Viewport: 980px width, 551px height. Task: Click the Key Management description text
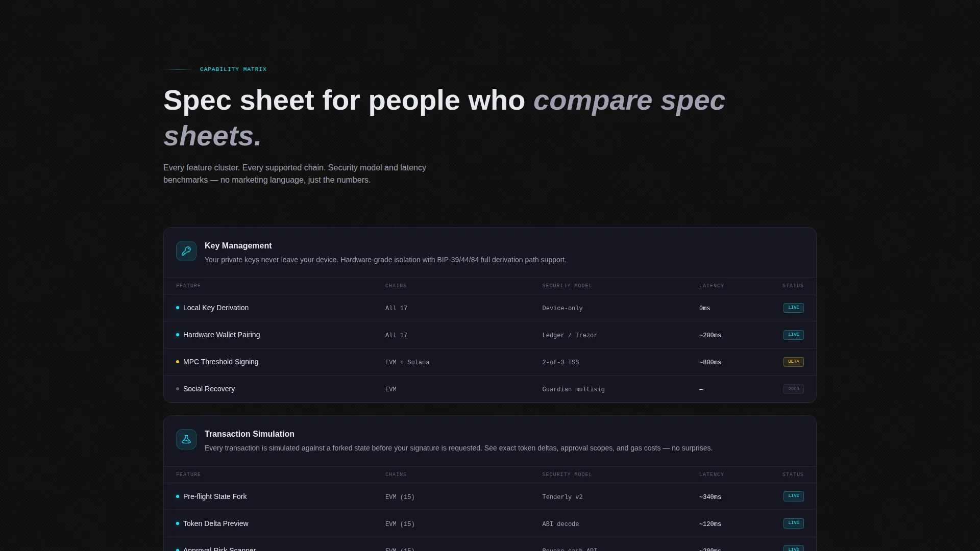(385, 260)
